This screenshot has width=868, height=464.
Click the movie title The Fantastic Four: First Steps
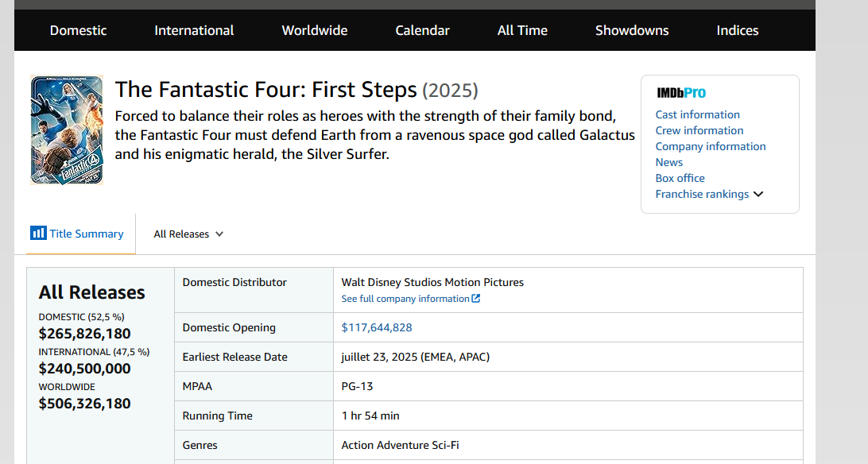coord(265,90)
